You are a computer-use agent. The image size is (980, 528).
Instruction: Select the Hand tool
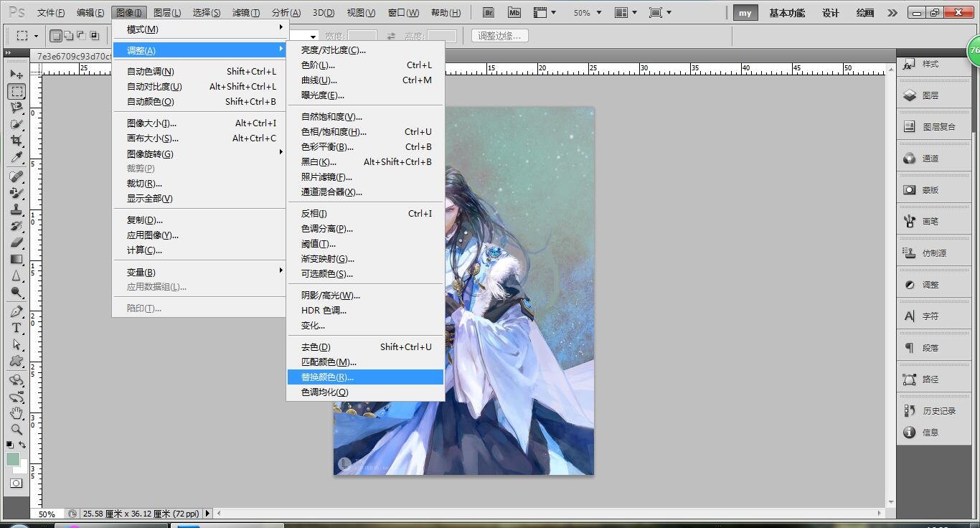click(x=16, y=413)
